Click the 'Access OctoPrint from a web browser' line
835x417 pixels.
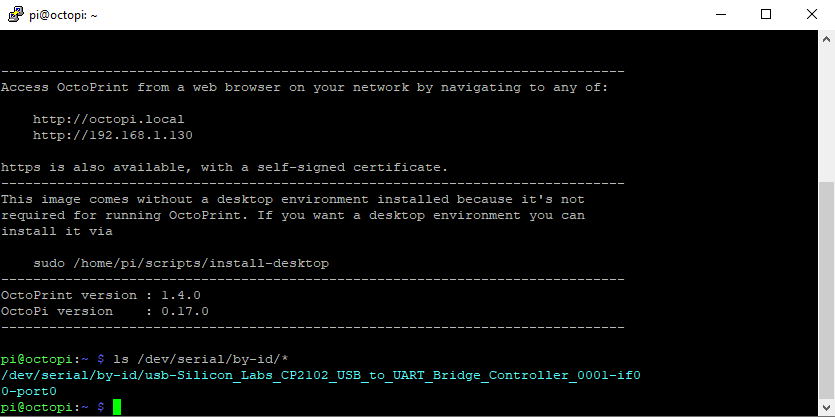(x=305, y=87)
